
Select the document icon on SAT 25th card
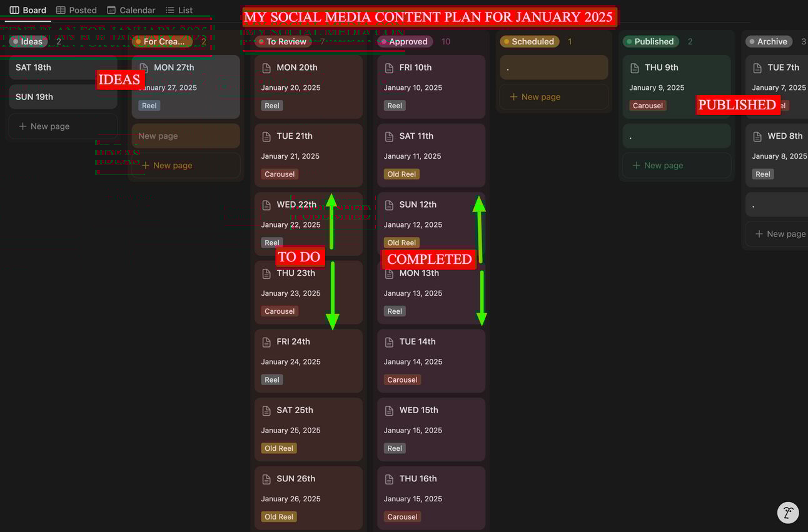pyautogui.click(x=266, y=410)
